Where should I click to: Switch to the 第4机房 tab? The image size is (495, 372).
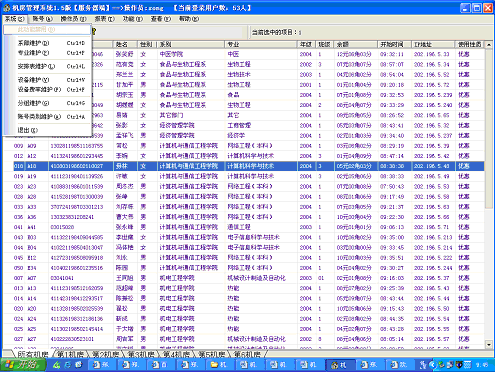(x=176, y=354)
